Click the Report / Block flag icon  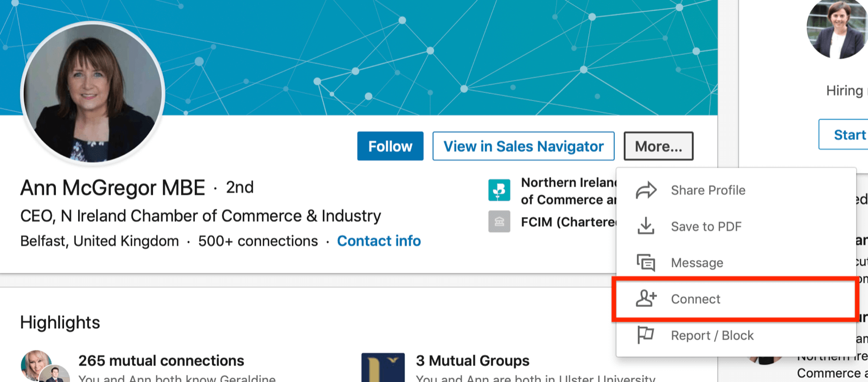[646, 335]
